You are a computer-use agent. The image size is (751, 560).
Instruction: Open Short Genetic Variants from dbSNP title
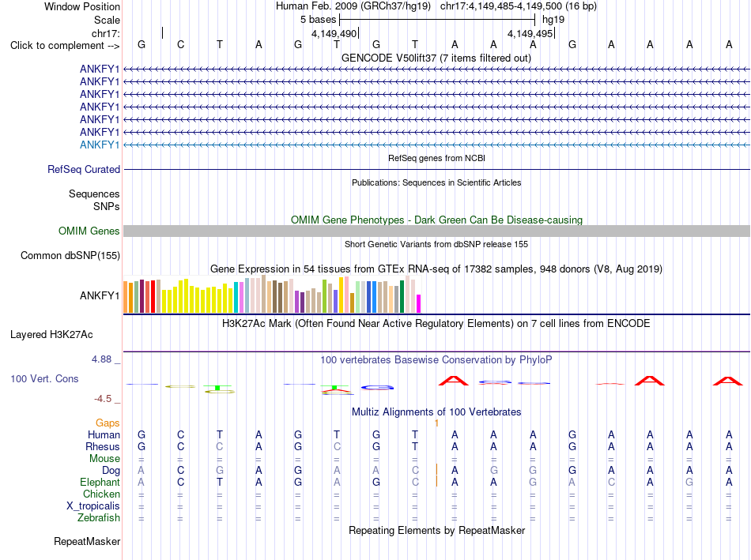[x=436, y=244]
